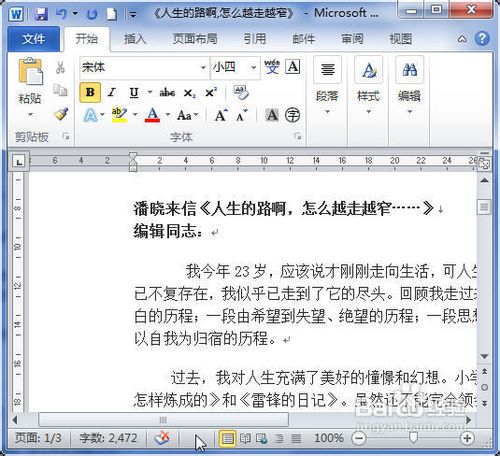The image size is (500, 456).
Task: Open underline style dropdown arrow
Action: (150, 92)
